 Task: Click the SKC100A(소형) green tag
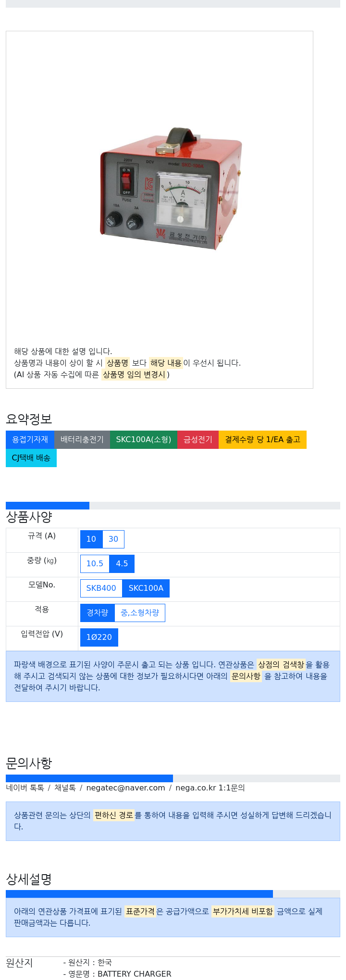pos(144,440)
